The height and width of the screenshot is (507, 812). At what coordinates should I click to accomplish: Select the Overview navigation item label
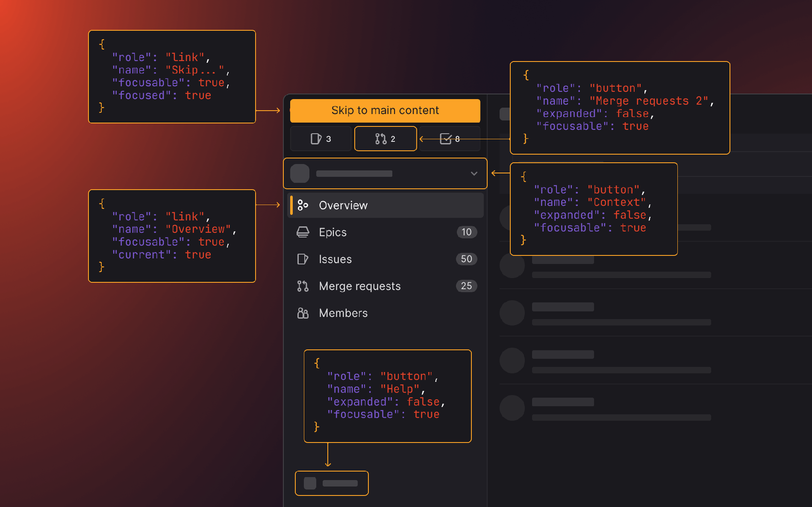click(343, 205)
